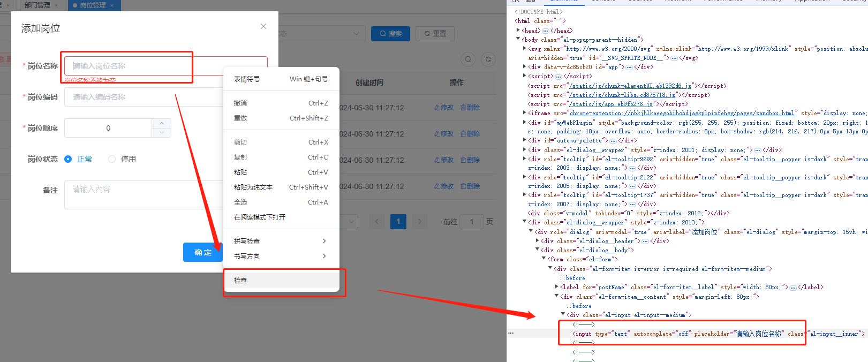Open the 拼写检查 submenu in the context menu
Image resolution: width=868 pixels, height=362 pixels.
(x=281, y=242)
